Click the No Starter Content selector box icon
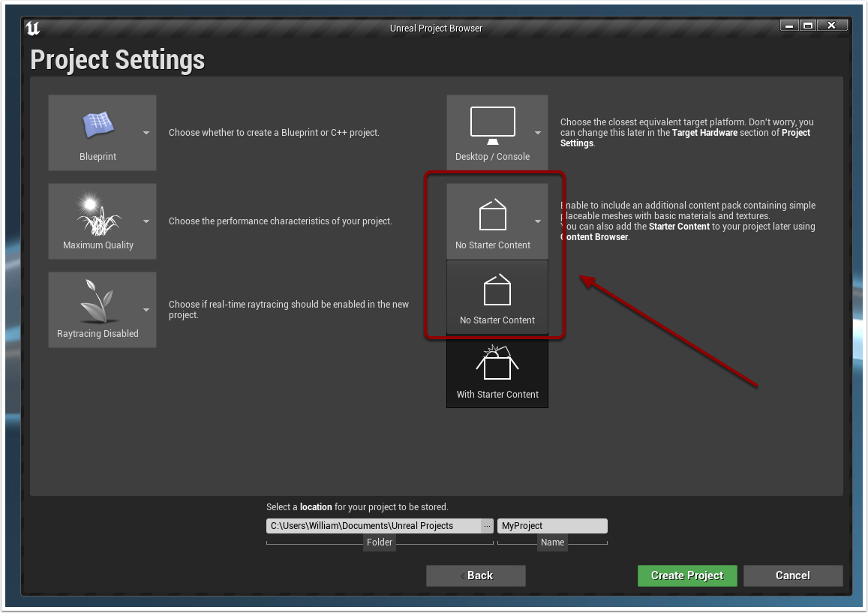The image size is (868, 613). [x=493, y=214]
